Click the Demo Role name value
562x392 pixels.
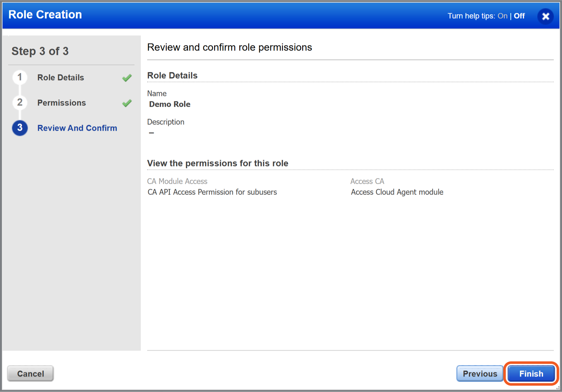(x=170, y=104)
